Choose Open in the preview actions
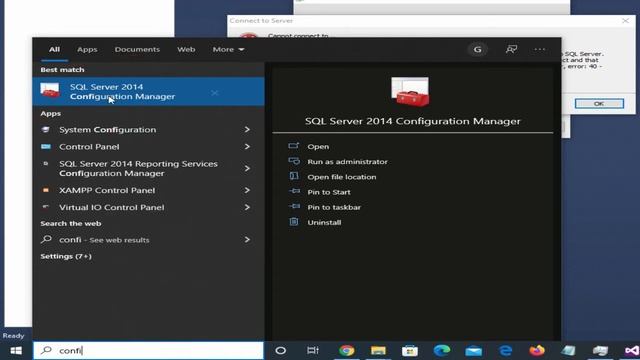This screenshot has width=640, height=360. pyautogui.click(x=318, y=147)
